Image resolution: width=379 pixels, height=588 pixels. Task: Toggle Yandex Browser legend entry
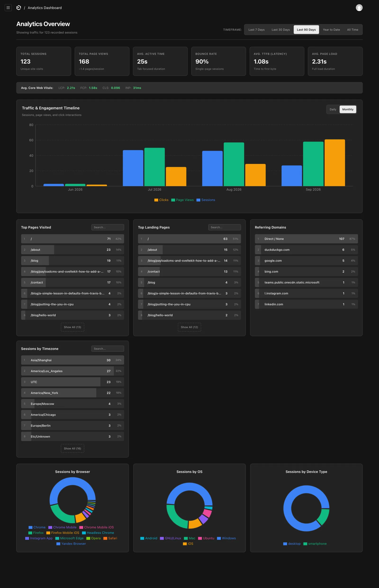point(71,543)
